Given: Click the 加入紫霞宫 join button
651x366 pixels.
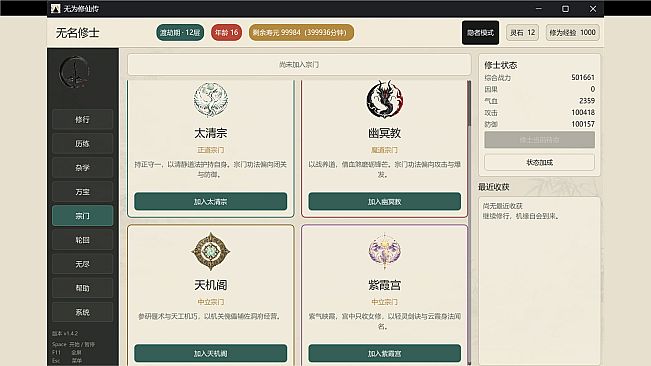Looking at the screenshot, I should coord(384,354).
